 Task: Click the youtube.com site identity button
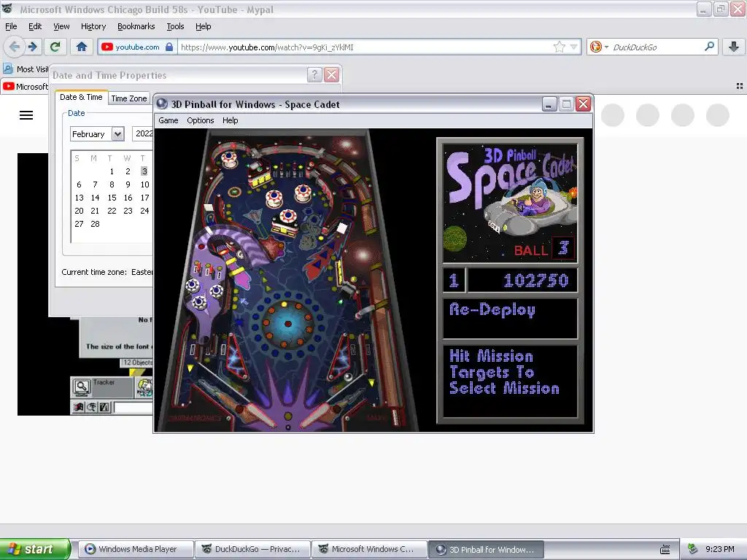[137, 47]
